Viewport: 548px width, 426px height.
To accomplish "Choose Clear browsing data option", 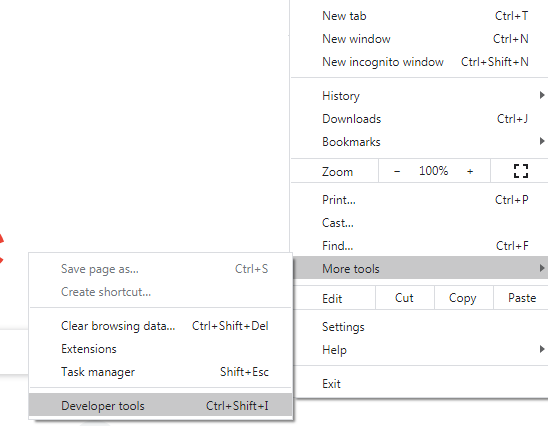I will click(161, 326).
